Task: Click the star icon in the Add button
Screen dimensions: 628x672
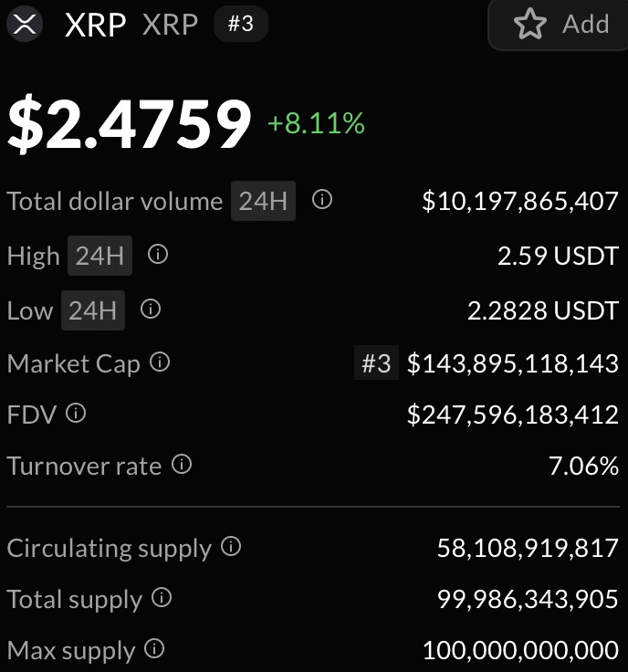Action: pyautogui.click(x=529, y=25)
